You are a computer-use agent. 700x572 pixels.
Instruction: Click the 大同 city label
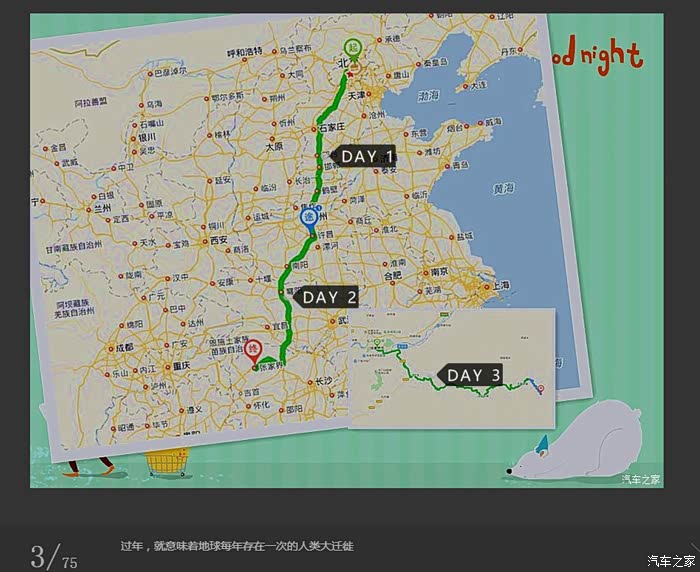tap(295, 74)
